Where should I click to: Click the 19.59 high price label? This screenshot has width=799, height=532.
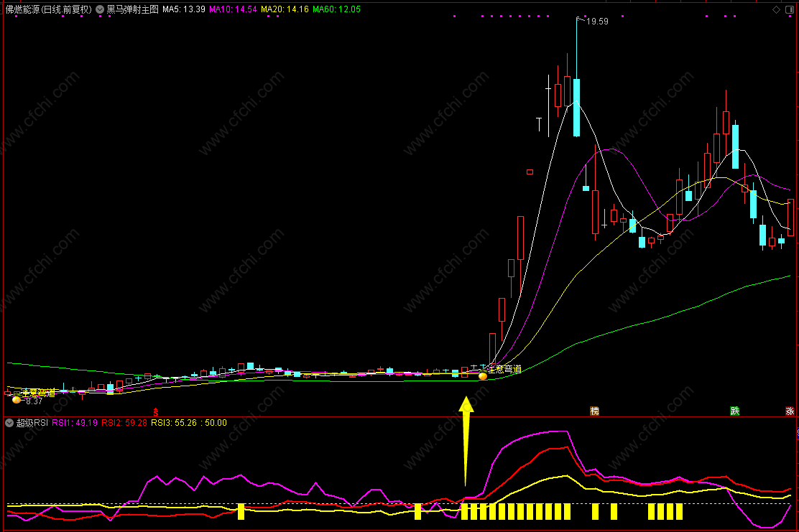(597, 22)
